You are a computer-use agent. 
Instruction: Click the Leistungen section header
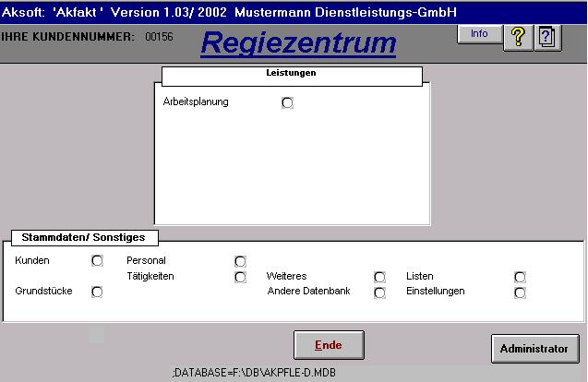[x=292, y=74]
